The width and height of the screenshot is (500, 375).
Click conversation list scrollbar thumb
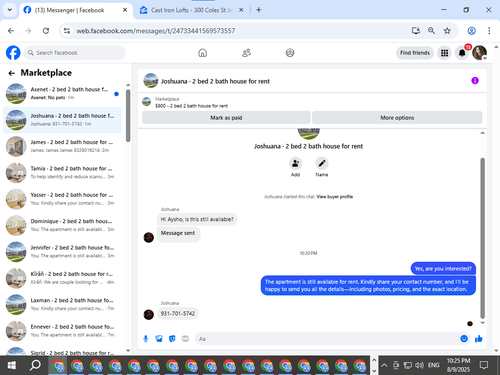128,115
